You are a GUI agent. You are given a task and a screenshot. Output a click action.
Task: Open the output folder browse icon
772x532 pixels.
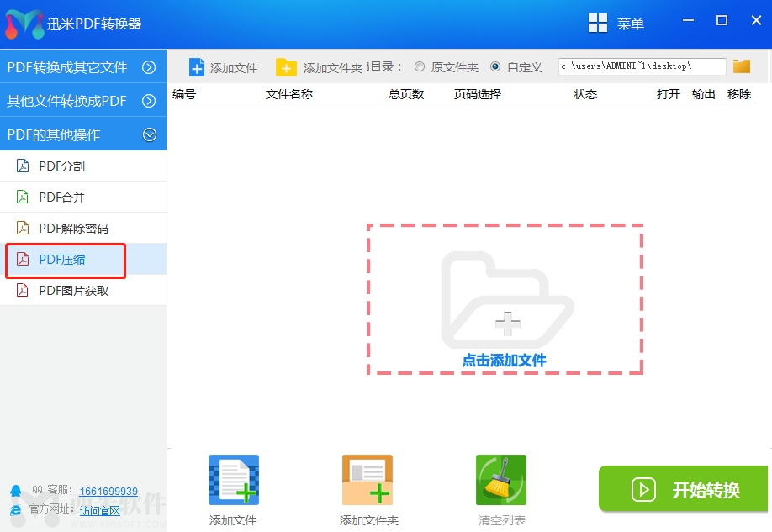[x=743, y=66]
